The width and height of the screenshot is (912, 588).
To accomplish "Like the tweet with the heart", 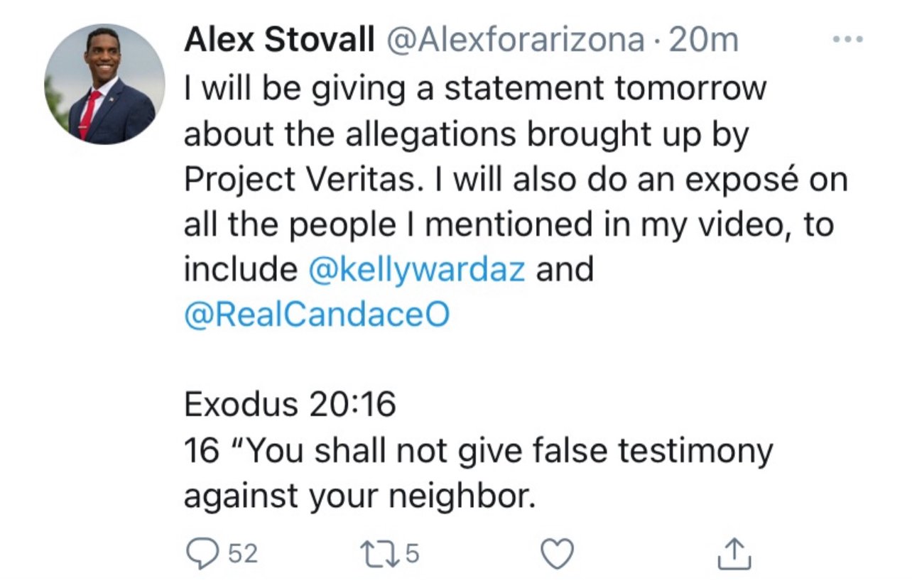I will pos(558,554).
